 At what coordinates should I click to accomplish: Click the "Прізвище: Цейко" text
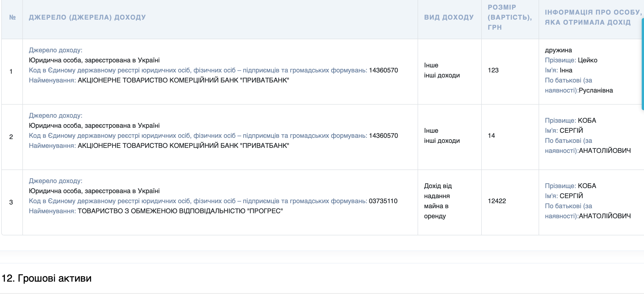pyautogui.click(x=571, y=60)
